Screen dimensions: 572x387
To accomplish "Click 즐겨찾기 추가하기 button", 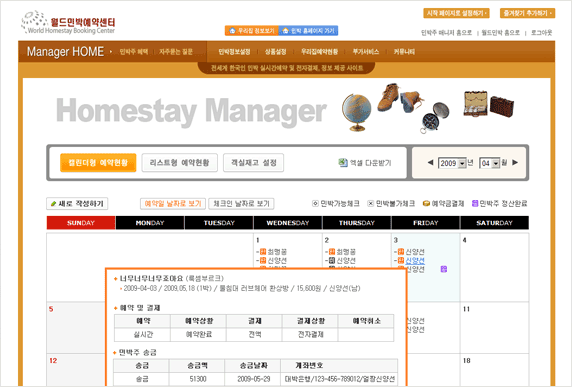I will [x=527, y=13].
